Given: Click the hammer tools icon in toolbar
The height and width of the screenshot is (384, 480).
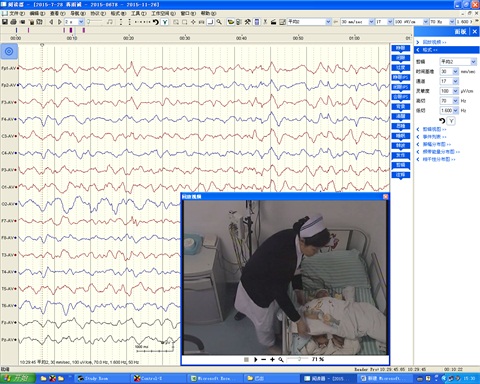Looking at the screenshot, I should coord(247,22).
